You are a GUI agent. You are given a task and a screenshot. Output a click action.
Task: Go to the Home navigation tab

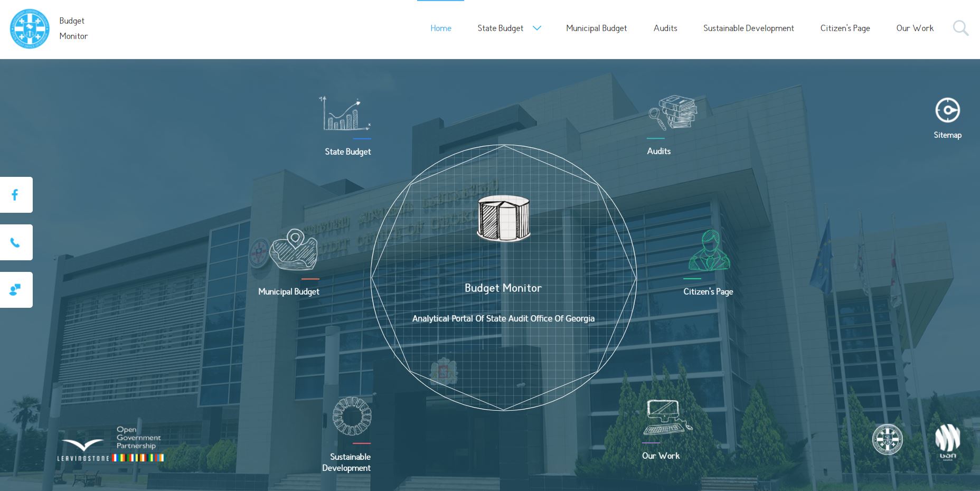click(440, 29)
